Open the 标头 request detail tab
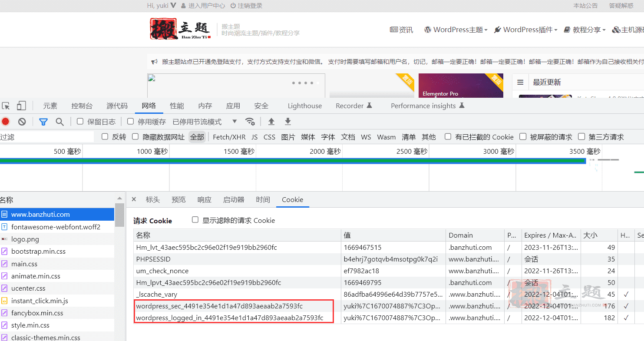Screen dimensions: 644x341 pyautogui.click(x=153, y=200)
